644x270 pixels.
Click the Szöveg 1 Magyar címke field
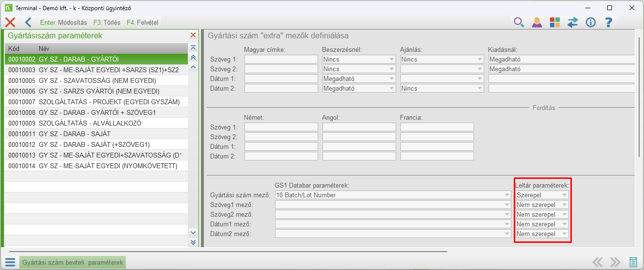point(281,59)
